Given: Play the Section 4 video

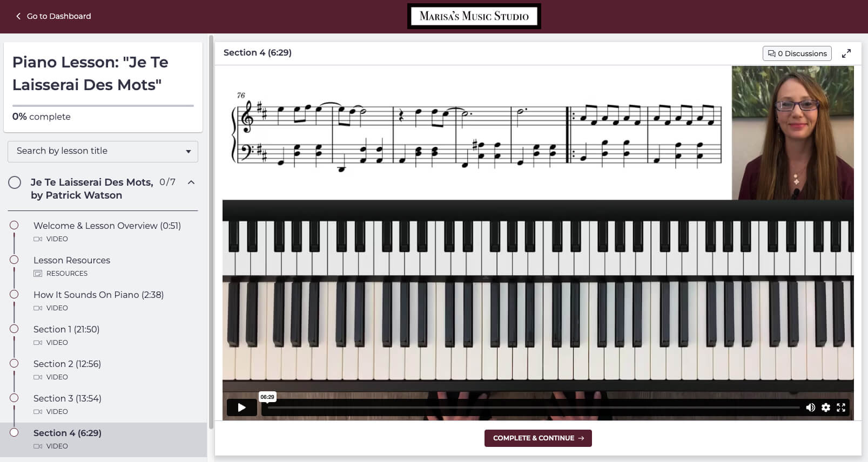Looking at the screenshot, I should click(x=241, y=407).
